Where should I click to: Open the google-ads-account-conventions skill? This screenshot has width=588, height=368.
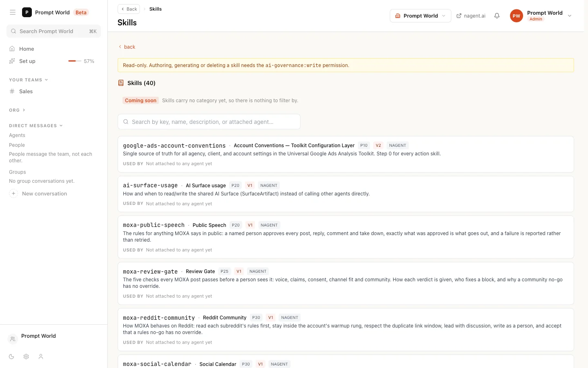pyautogui.click(x=346, y=154)
